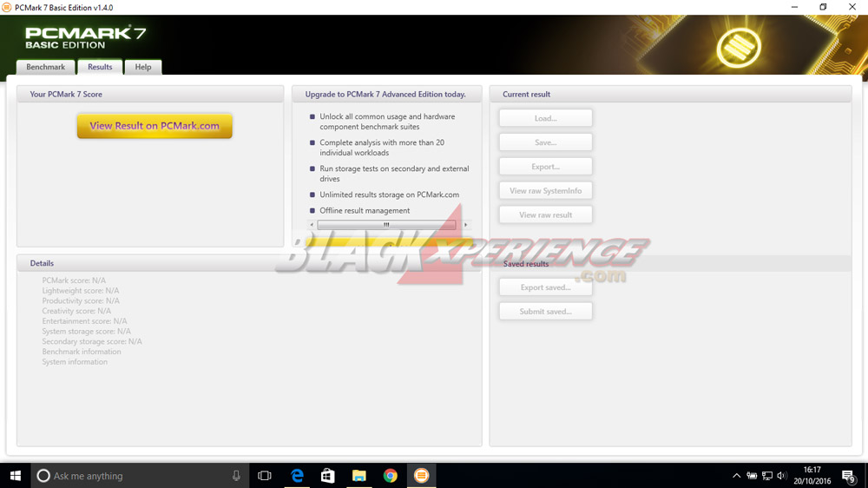Select 'Entertainment score: N/A' line
The width and height of the screenshot is (868, 488).
point(84,321)
